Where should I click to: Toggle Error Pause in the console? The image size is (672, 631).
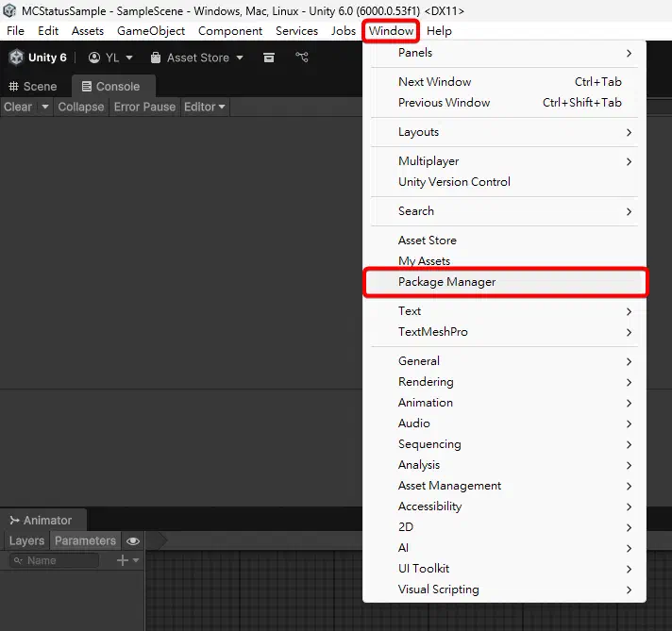(x=144, y=107)
